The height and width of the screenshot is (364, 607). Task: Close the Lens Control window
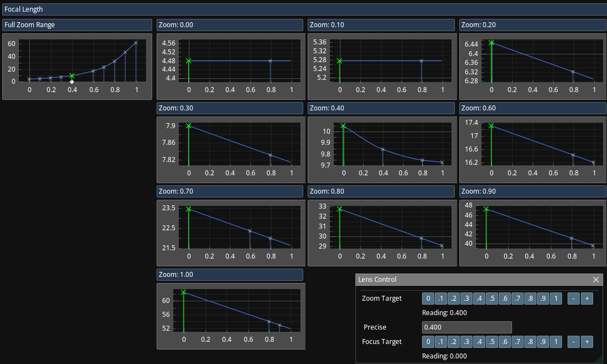[596, 280]
